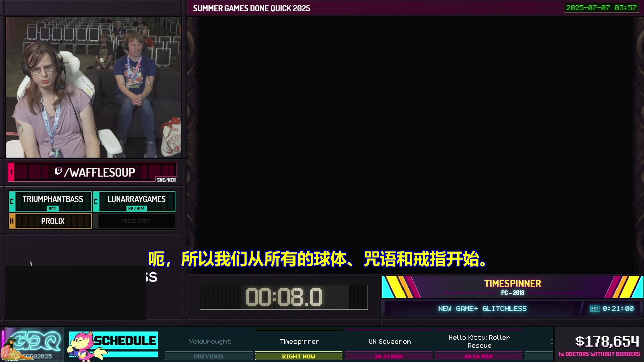Click the SUMMER GAMES DONE QUICK 2025 title
This screenshot has height=362, width=644.
(251, 8)
